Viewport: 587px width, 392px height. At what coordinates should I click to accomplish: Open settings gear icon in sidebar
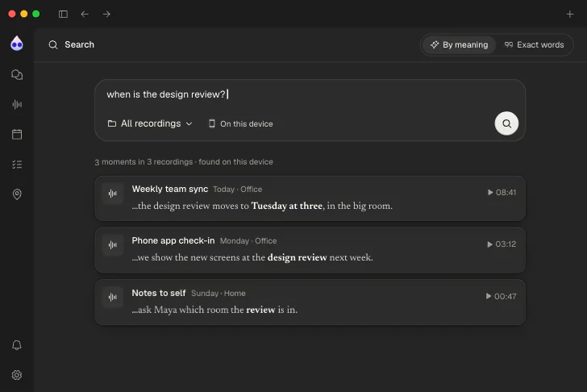[17, 375]
